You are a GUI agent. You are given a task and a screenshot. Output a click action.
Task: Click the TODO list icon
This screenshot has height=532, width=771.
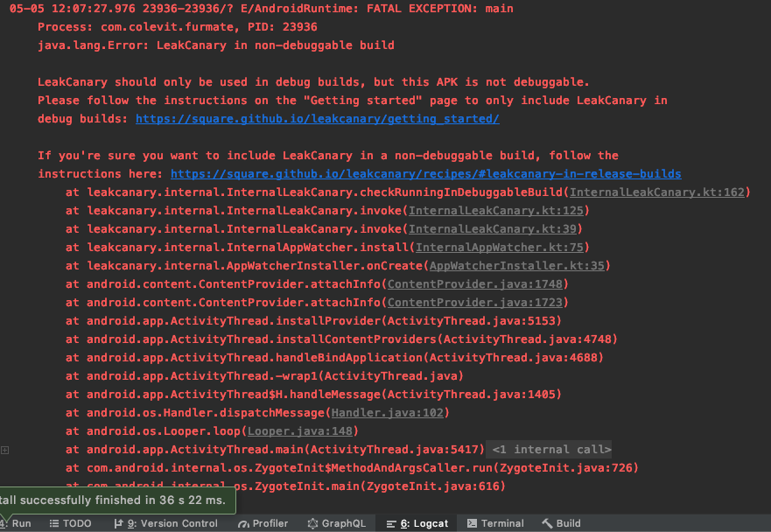[x=54, y=523]
